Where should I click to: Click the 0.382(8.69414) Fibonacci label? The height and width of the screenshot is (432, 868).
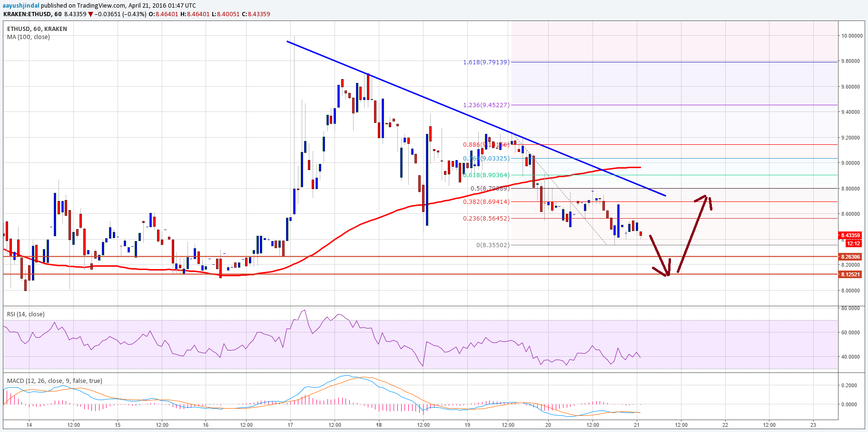486,202
